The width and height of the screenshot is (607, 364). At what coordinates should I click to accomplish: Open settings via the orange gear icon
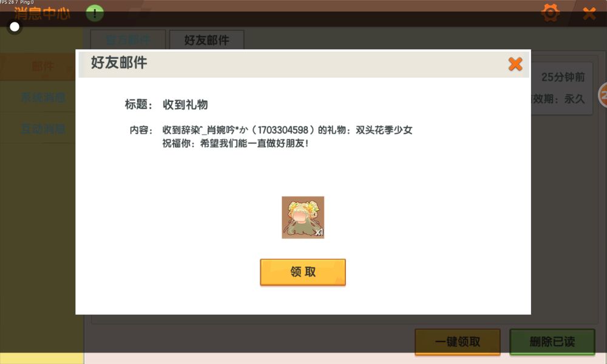[x=550, y=13]
